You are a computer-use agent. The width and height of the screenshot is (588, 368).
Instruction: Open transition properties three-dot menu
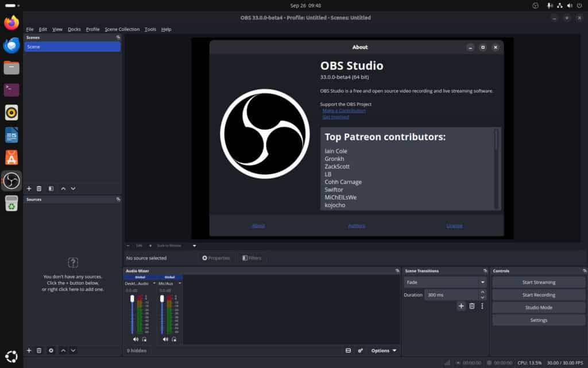(x=482, y=306)
